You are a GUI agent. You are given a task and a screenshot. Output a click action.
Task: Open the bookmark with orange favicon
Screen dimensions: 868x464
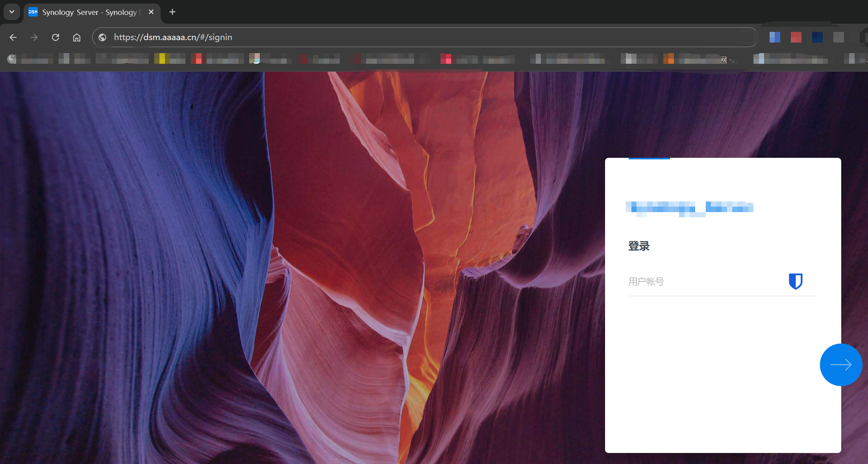pyautogui.click(x=668, y=59)
